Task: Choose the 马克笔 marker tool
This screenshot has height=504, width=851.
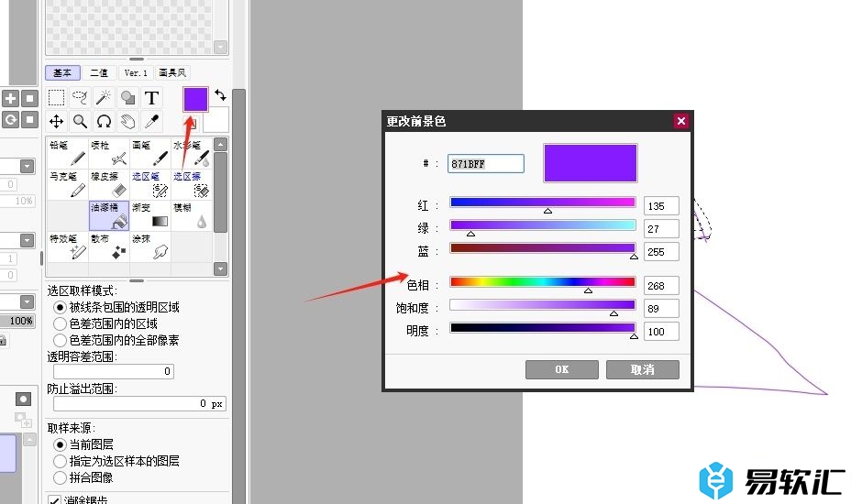Action: pyautogui.click(x=68, y=184)
